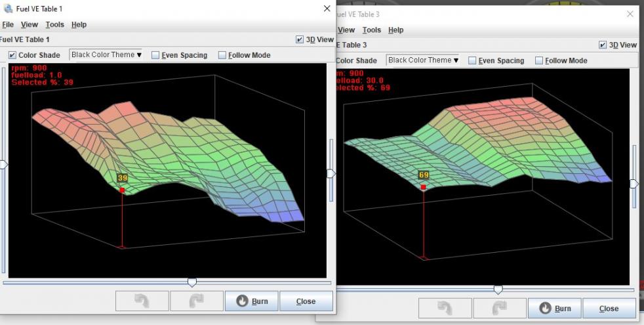Click undo arrow in Fuel VE Table 1
Screen dimensions: 644x325
click(142, 301)
